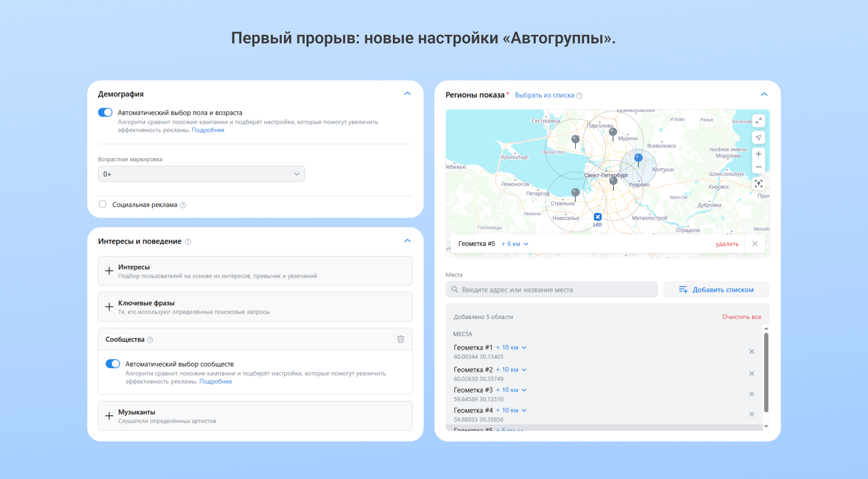Collapse the Демография section
The image size is (868, 479).
[407, 94]
